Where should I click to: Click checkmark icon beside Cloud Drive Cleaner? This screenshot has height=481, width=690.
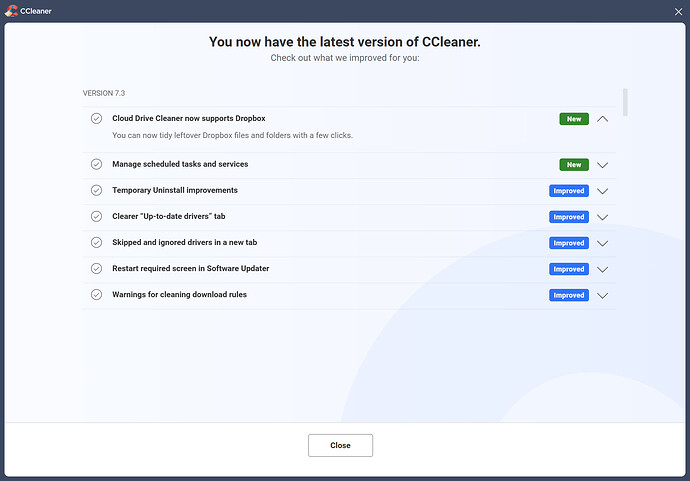[96, 118]
